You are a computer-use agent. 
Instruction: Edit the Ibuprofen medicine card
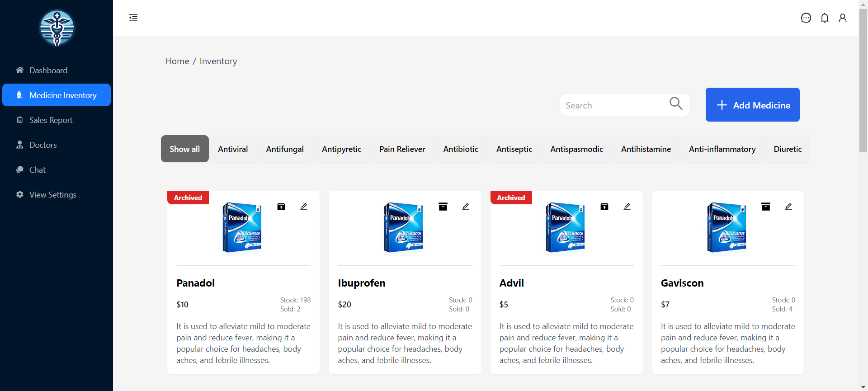[x=466, y=207]
